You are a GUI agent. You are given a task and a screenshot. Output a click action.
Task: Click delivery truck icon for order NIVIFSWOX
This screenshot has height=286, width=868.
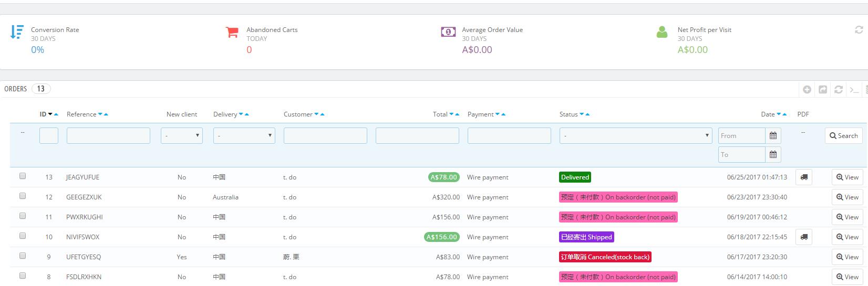coord(804,237)
